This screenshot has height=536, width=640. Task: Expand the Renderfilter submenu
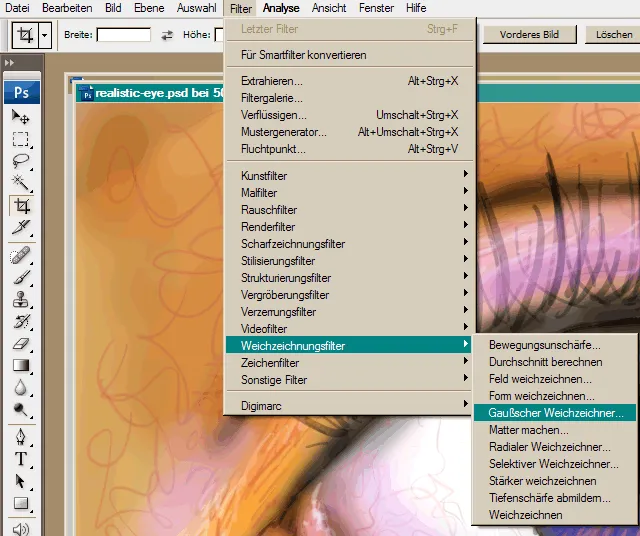point(350,227)
